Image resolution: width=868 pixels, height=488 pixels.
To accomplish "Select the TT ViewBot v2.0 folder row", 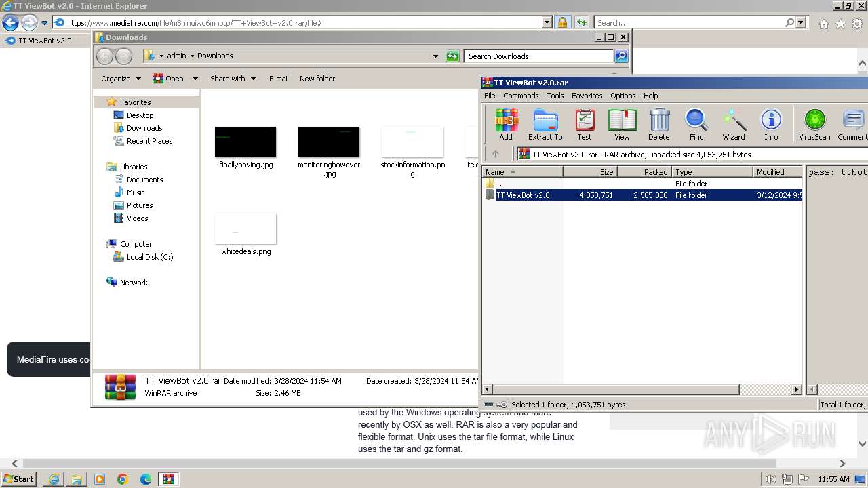I will click(643, 195).
